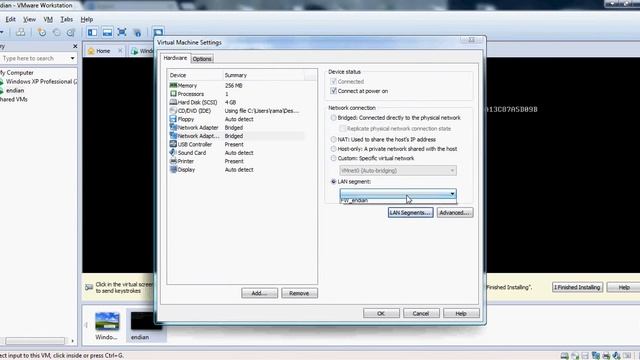Viewport: 640px width, 360px height.
Task: Toggle Replicate physical network connection state
Action: [x=342, y=129]
